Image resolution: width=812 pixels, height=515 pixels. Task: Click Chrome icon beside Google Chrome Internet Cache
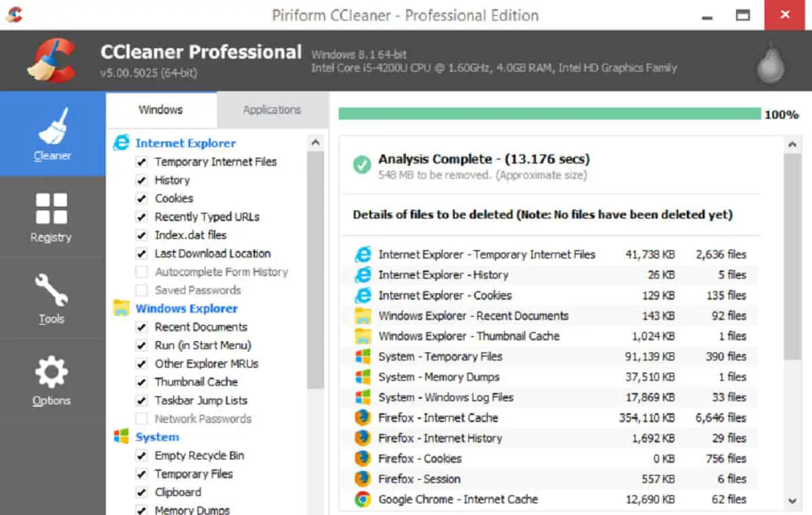363,499
